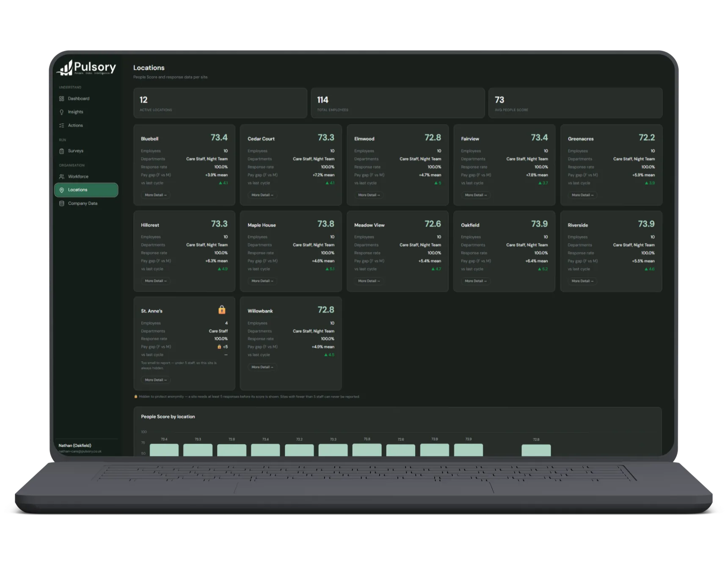The width and height of the screenshot is (728, 566).
Task: Click the People Score by location heading
Action: pyautogui.click(x=168, y=417)
